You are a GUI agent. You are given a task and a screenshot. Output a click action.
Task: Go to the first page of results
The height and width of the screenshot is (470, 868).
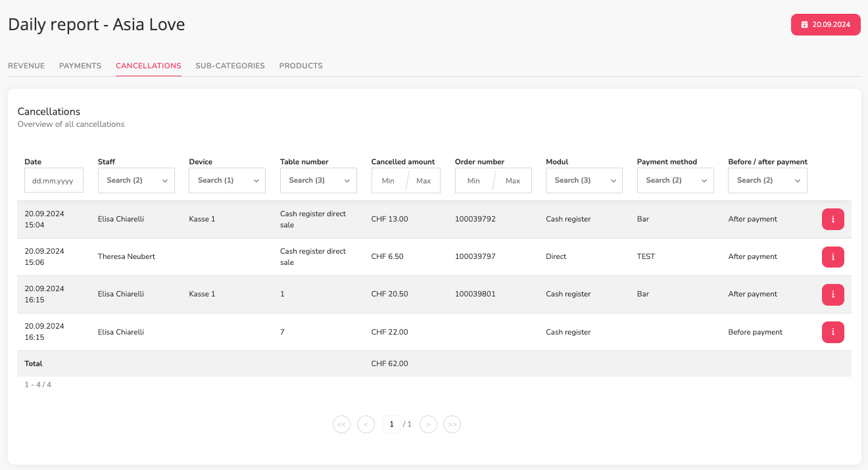pos(342,425)
